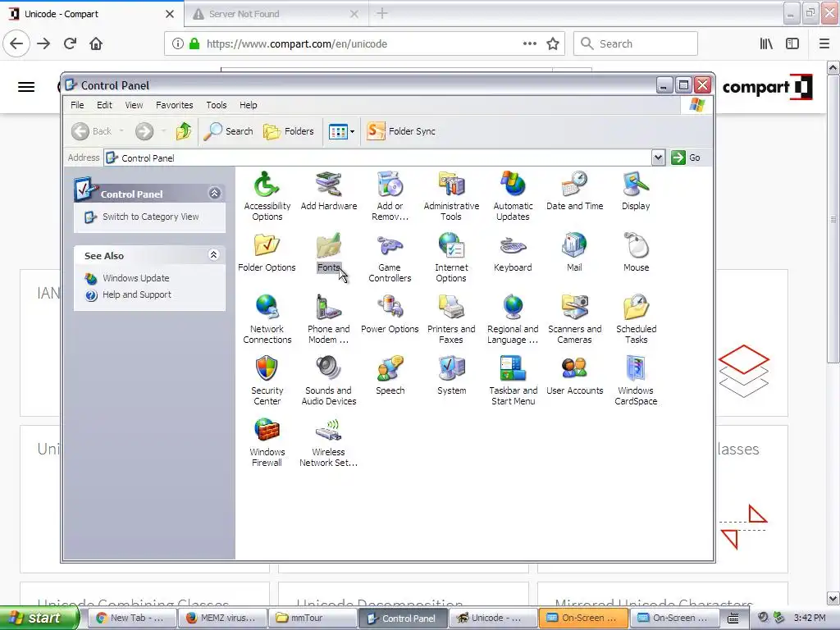
Task: Click Switch to Category View link
Action: (x=151, y=217)
